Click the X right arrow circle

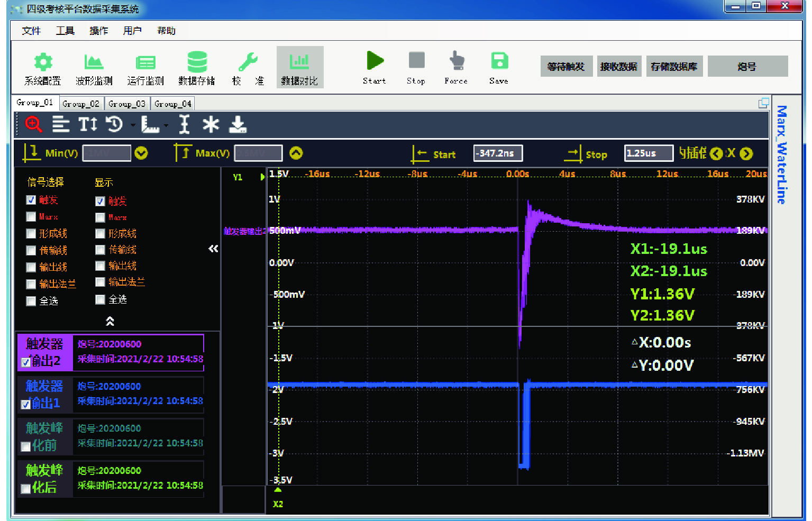(746, 154)
